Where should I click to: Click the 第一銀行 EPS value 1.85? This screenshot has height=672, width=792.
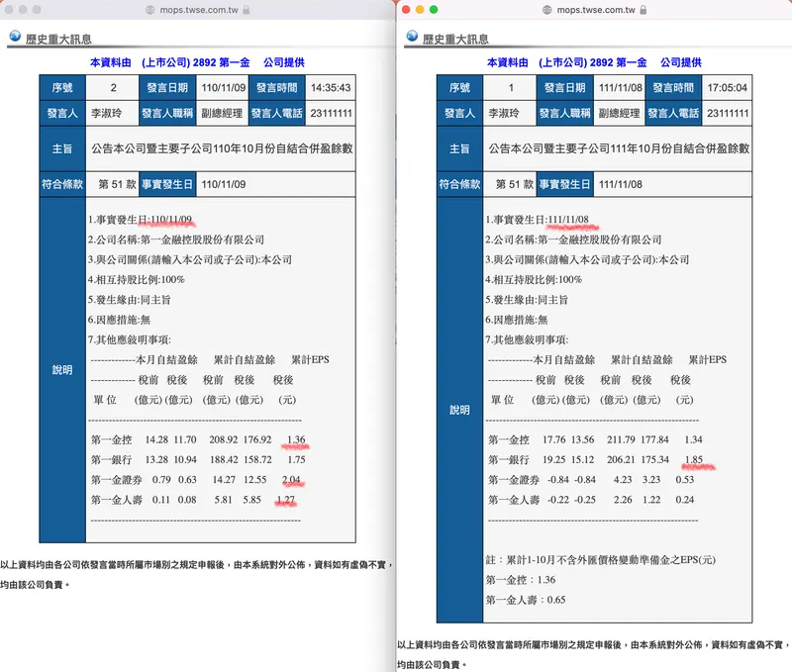tap(694, 460)
